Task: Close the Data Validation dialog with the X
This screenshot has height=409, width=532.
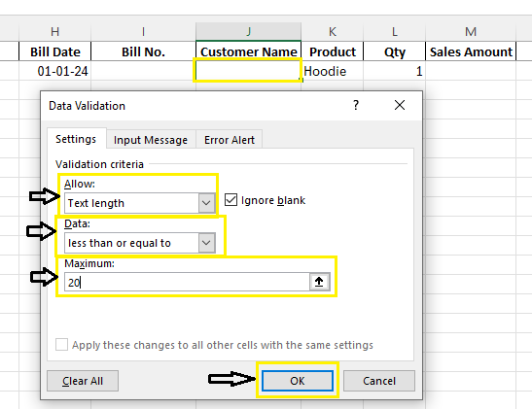Action: (x=400, y=105)
